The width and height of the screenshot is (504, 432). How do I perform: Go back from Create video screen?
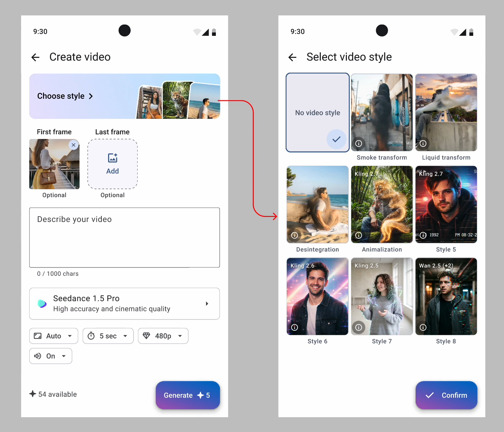tap(36, 57)
